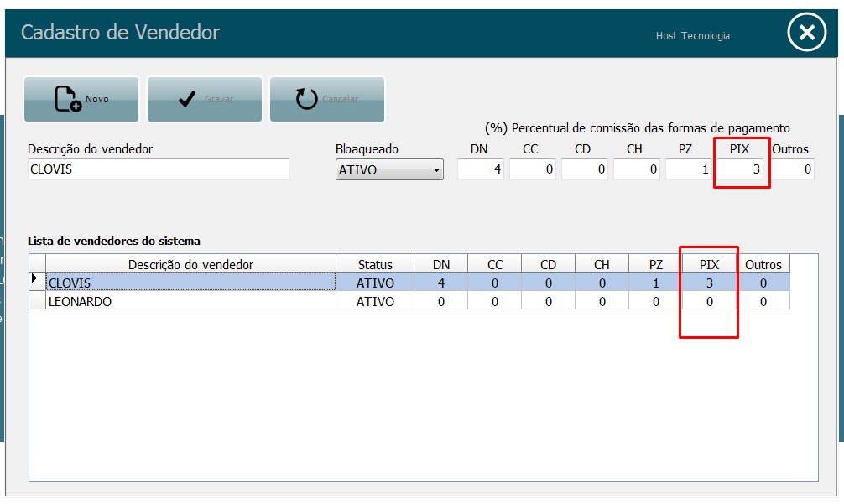Image resolution: width=844 pixels, height=504 pixels.
Task: Focus the DN commission percentage field
Action: tap(480, 170)
